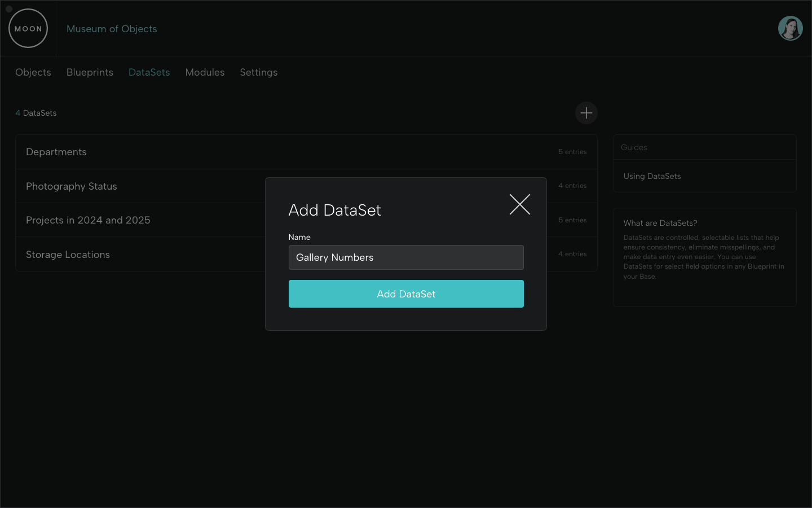Image resolution: width=812 pixels, height=508 pixels.
Task: Go to the Modules tab
Action: tap(205, 72)
